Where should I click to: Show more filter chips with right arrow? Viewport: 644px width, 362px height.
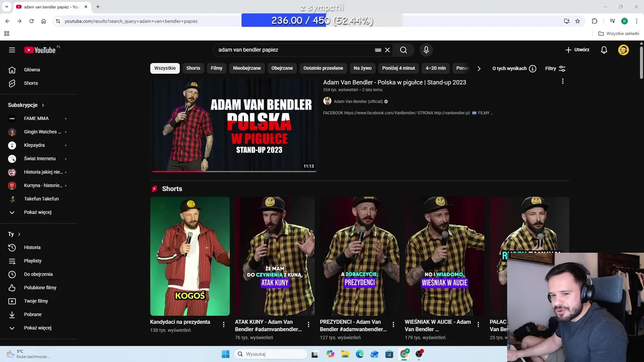[478, 68]
